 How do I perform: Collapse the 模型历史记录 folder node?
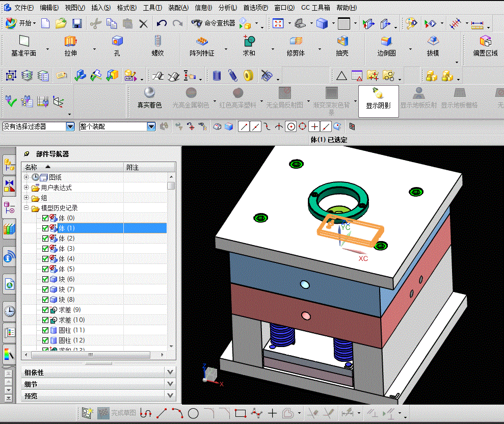coord(26,207)
